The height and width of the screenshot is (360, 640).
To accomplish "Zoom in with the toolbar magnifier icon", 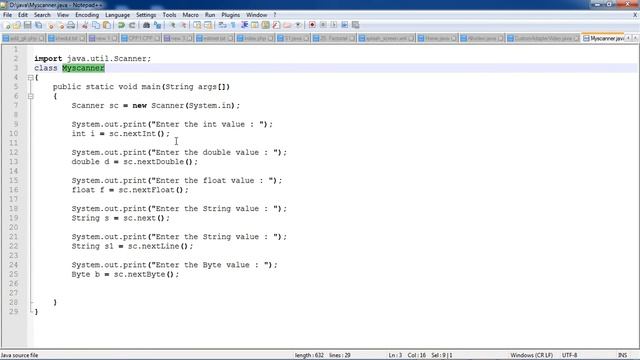I will [x=173, y=25].
